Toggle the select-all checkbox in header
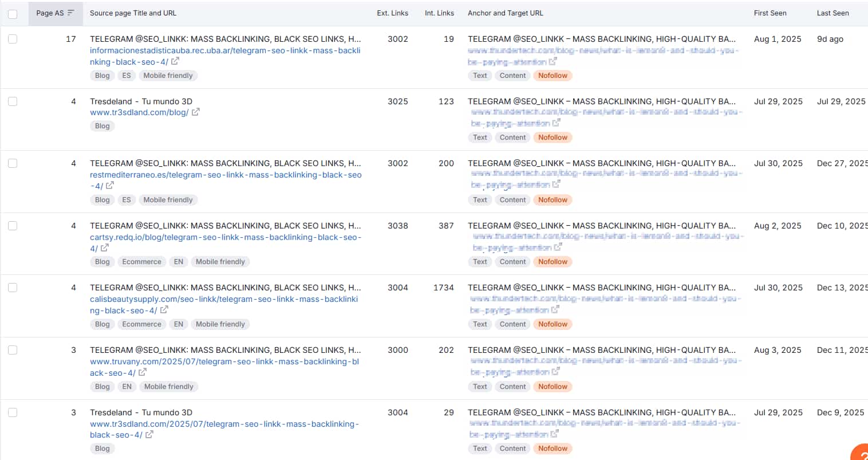868x460 pixels. pyautogui.click(x=13, y=14)
